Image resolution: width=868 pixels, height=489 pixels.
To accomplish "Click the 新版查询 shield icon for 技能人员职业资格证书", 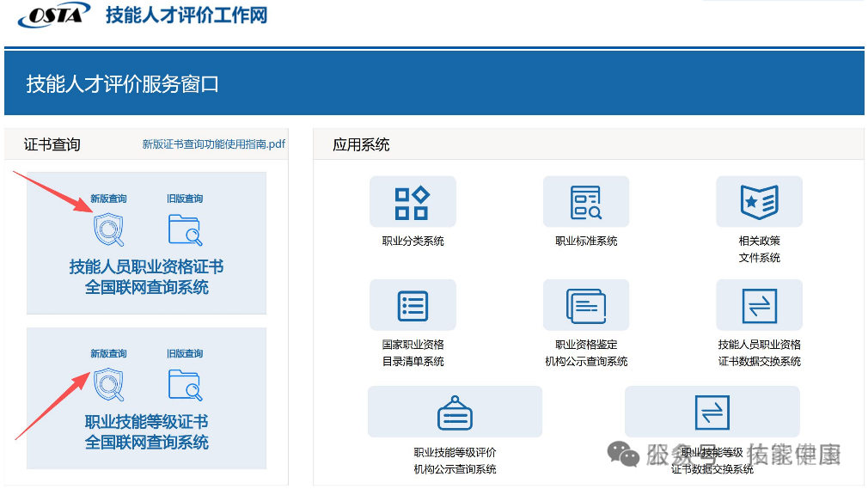I will tap(108, 229).
